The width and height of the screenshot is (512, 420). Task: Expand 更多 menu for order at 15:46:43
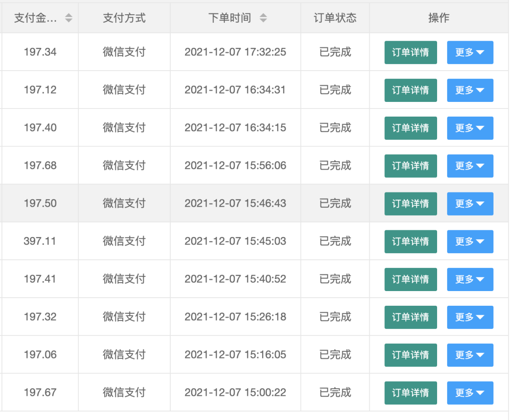pyautogui.click(x=470, y=203)
